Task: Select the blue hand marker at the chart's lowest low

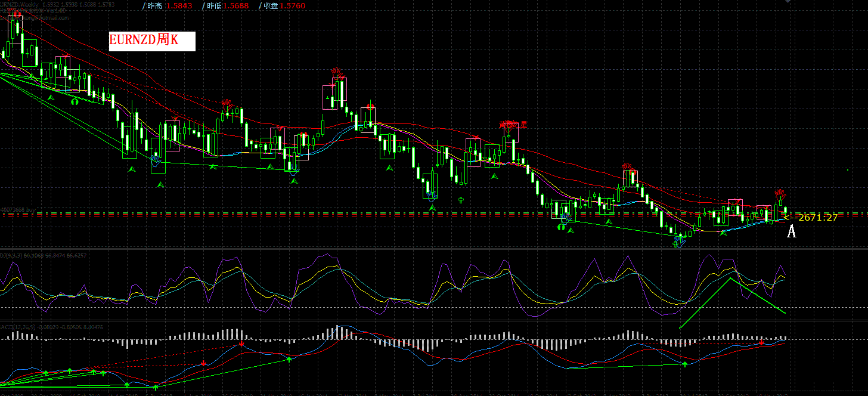Action: (x=679, y=243)
